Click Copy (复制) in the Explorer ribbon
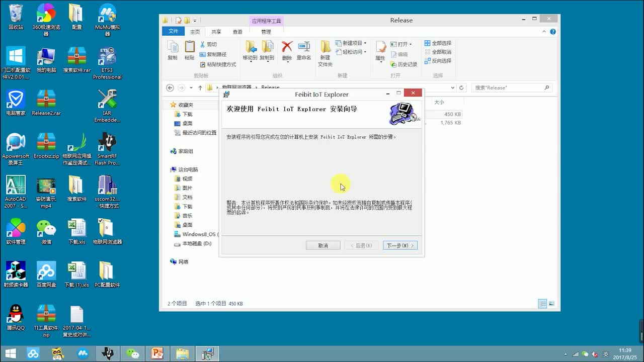Screen dimensions: 644x362 173,50
